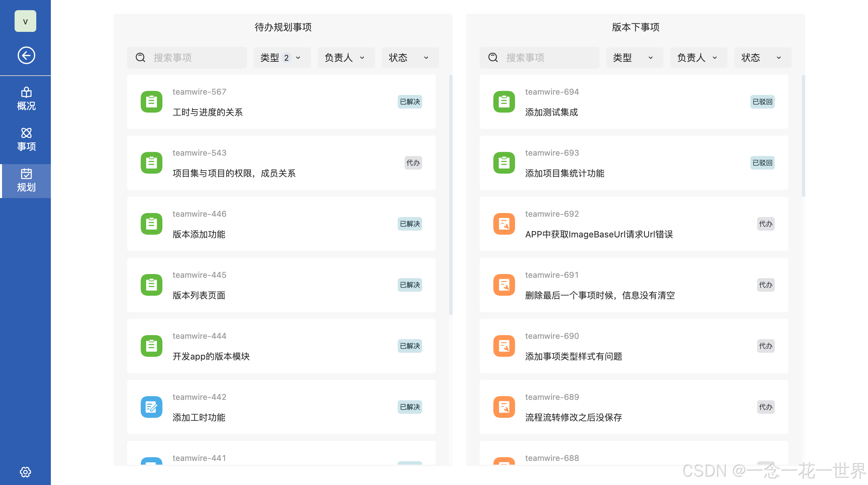
Task: Click search magnifier in 版本下事项 panel
Action: click(493, 58)
